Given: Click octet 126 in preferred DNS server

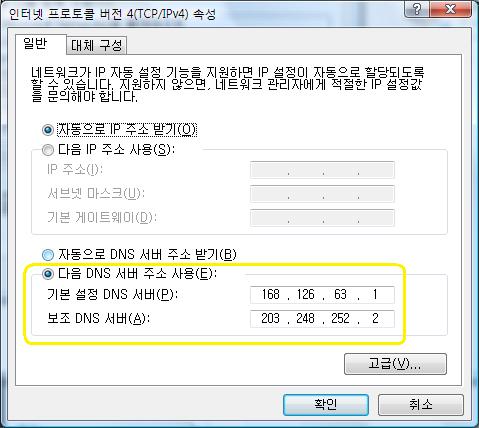Looking at the screenshot, I should point(305,295).
